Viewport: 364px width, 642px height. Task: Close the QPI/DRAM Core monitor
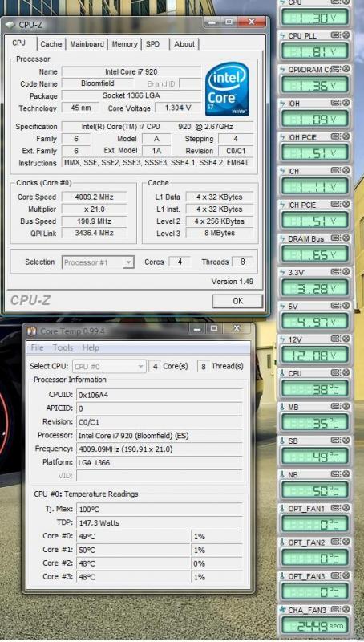point(346,69)
